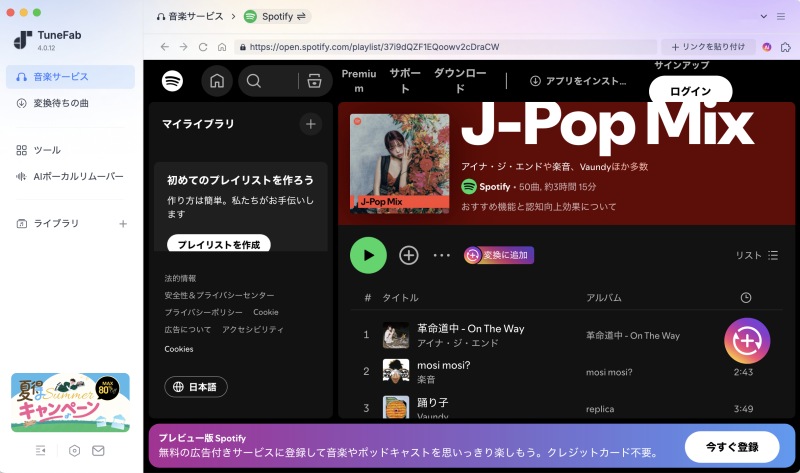Screen dimensions: 800x473
Task: Click the Spotify home button
Action: coord(217,81)
